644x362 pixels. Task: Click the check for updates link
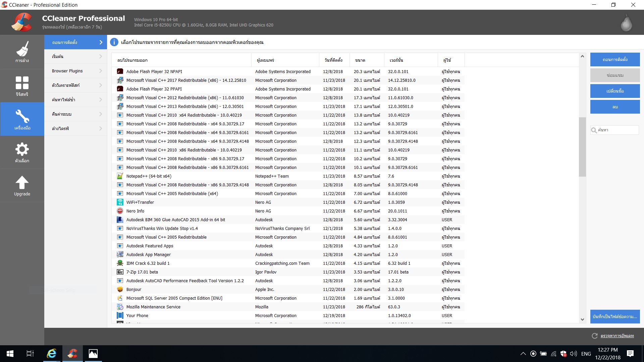(617, 336)
